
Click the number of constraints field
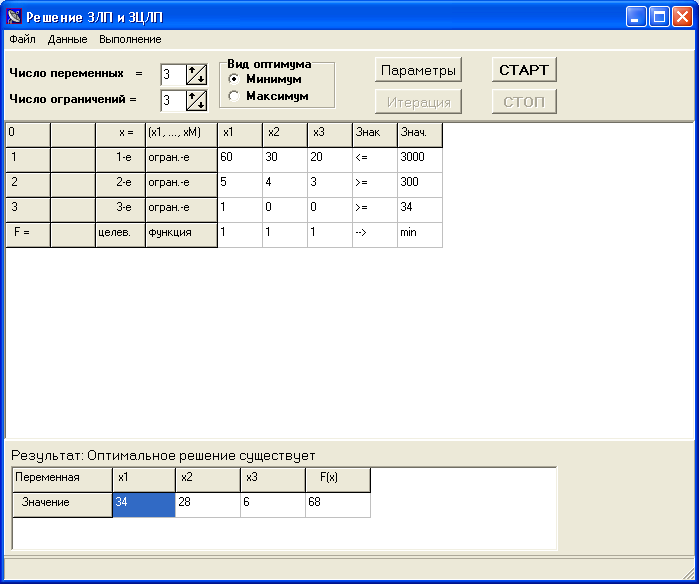[173, 100]
